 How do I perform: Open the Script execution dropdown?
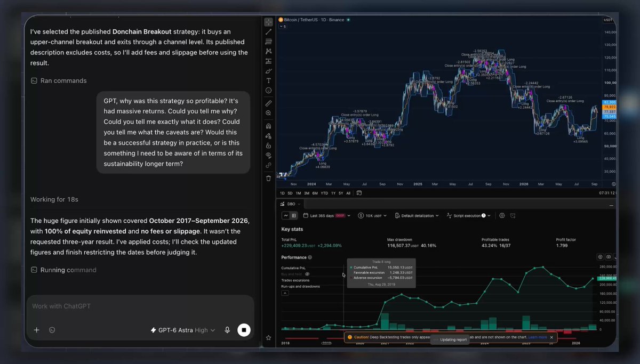tap(469, 216)
